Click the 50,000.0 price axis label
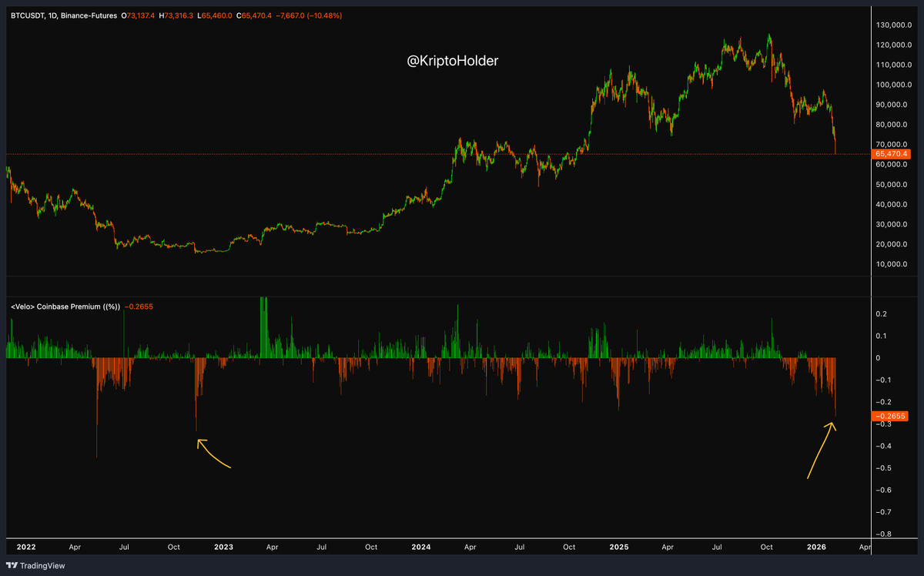The height and width of the screenshot is (576, 924). coord(892,185)
